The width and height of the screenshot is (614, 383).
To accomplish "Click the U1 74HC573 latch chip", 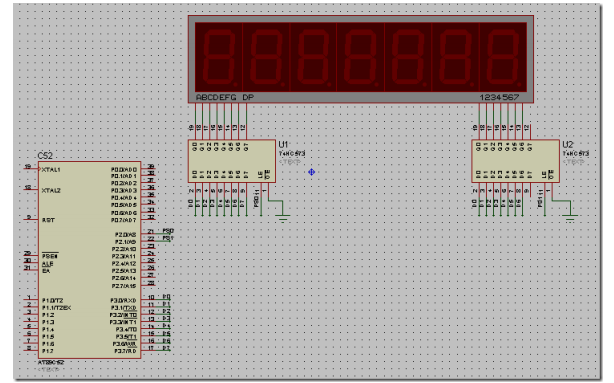I will coord(231,161).
